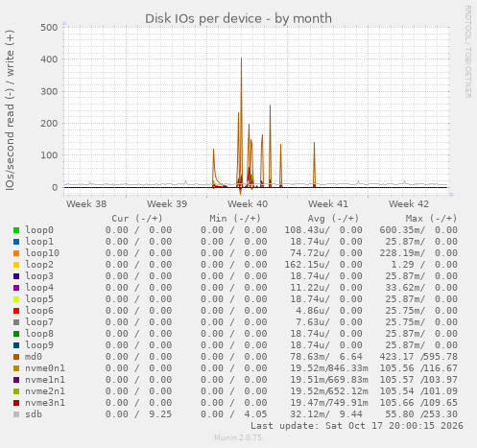The width and height of the screenshot is (477, 448).
Task: Select the loop7 legend label
Action: click(x=39, y=322)
